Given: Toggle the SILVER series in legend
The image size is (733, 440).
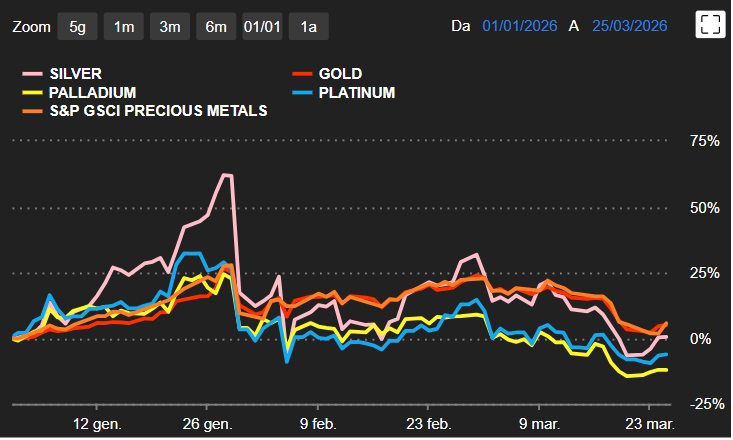Looking at the screenshot, I should (75, 74).
